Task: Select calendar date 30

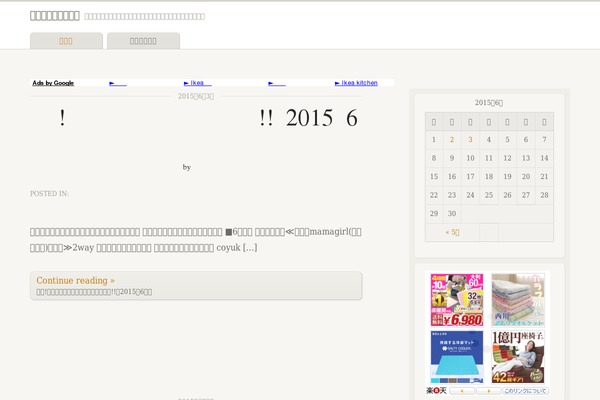Action: pyautogui.click(x=452, y=214)
